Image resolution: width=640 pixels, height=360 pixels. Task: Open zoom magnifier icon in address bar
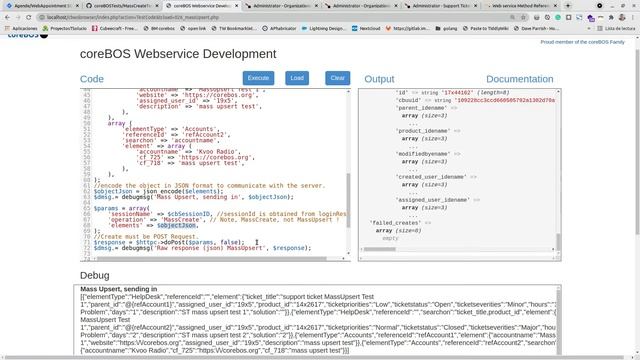(x=512, y=18)
